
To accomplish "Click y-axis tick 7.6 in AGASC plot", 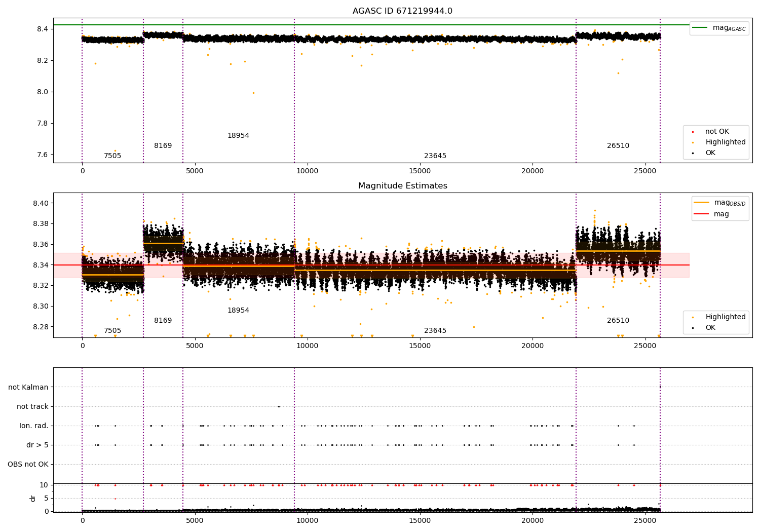I will pyautogui.click(x=43, y=155).
